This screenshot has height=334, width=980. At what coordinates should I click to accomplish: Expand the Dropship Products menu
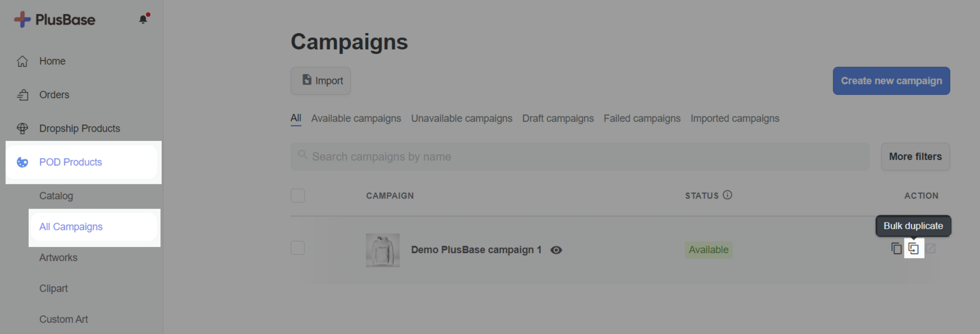click(x=79, y=129)
